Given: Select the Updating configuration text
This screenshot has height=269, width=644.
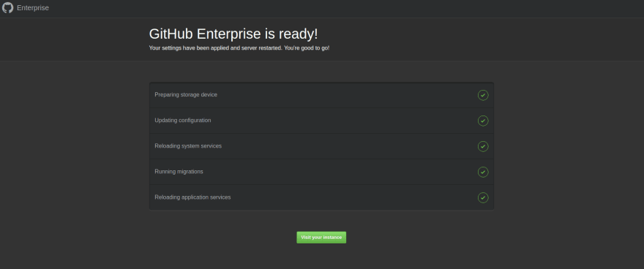Looking at the screenshot, I should pyautogui.click(x=183, y=121).
